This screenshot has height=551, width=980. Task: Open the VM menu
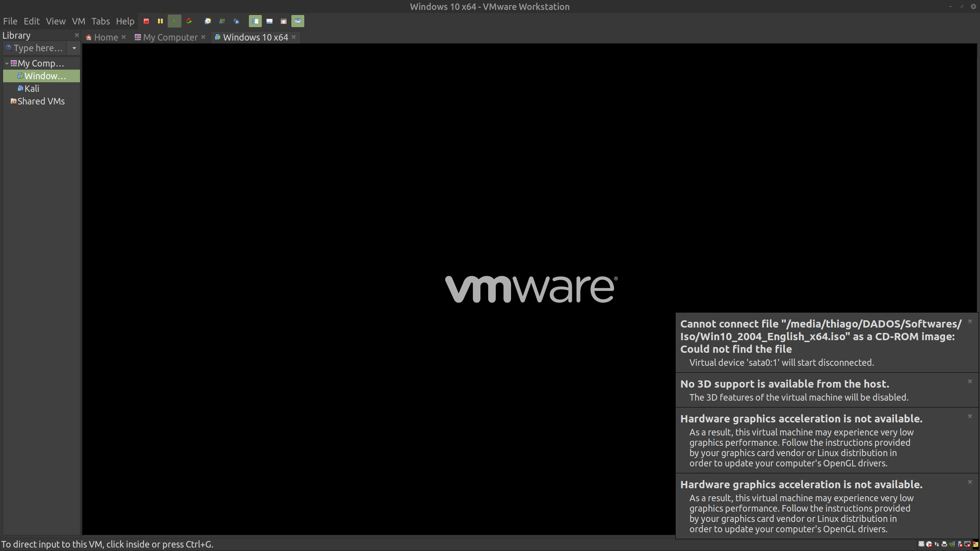tap(78, 21)
